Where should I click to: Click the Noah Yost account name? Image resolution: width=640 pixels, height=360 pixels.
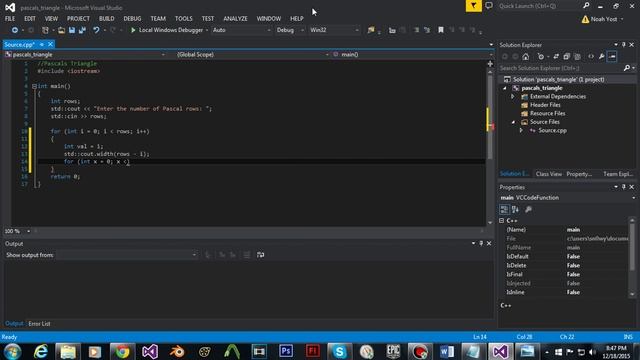coord(603,19)
